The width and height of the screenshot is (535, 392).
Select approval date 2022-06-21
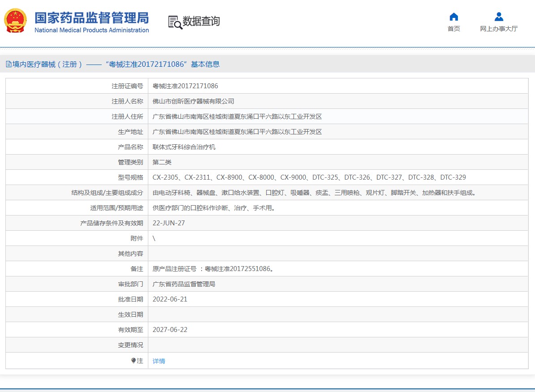[x=170, y=299]
